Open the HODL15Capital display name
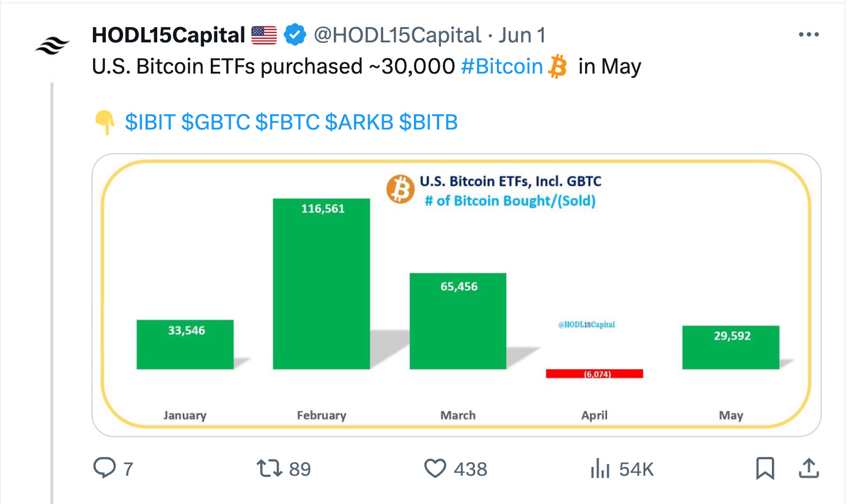This screenshot has height=504, width=849. [x=168, y=35]
